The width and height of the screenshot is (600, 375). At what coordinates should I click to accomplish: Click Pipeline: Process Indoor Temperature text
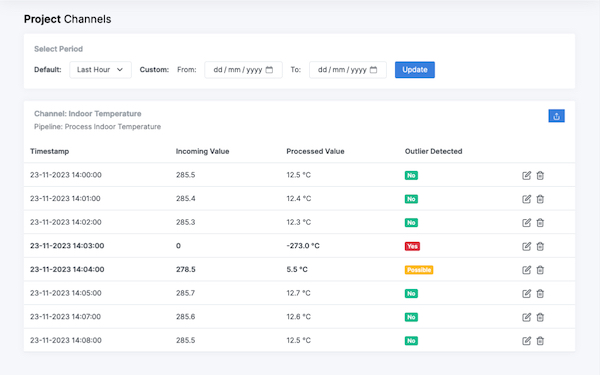point(98,127)
